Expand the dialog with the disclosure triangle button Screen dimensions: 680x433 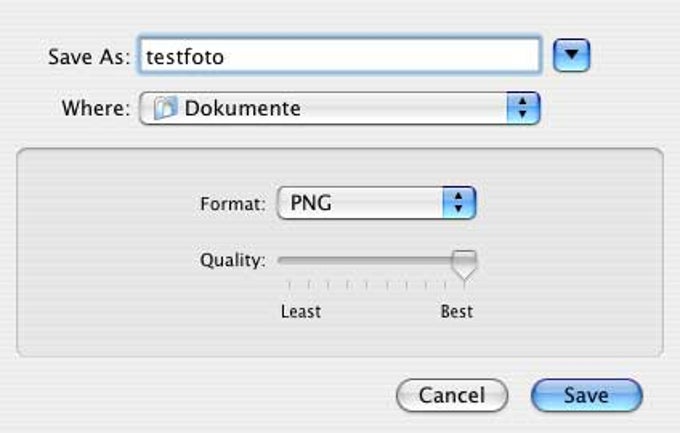point(571,56)
